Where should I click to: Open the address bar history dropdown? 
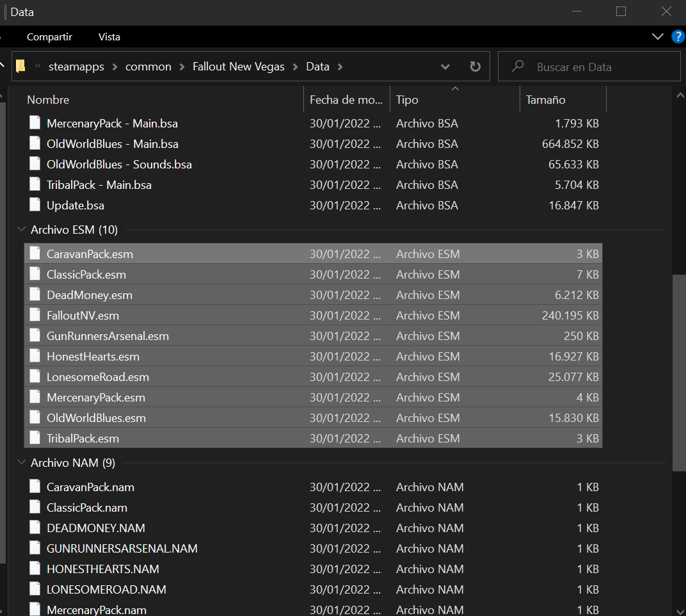[x=445, y=67]
